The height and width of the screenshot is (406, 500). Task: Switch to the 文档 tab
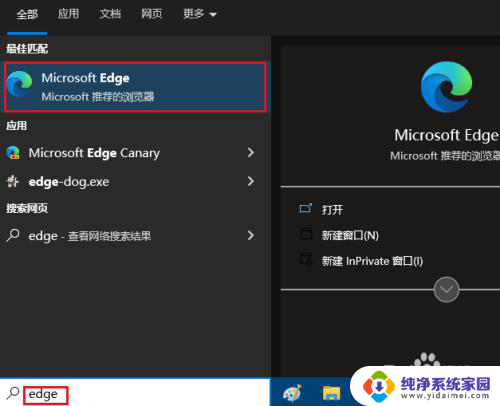click(110, 14)
